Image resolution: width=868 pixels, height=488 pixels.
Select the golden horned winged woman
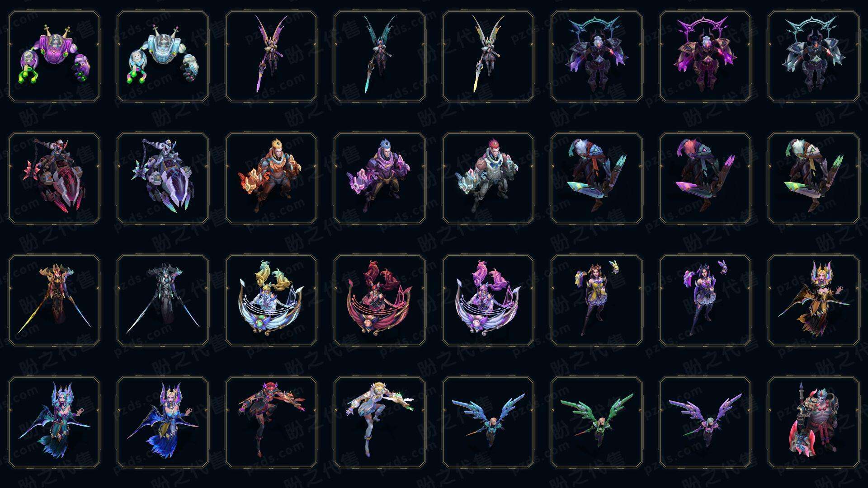click(814, 300)
